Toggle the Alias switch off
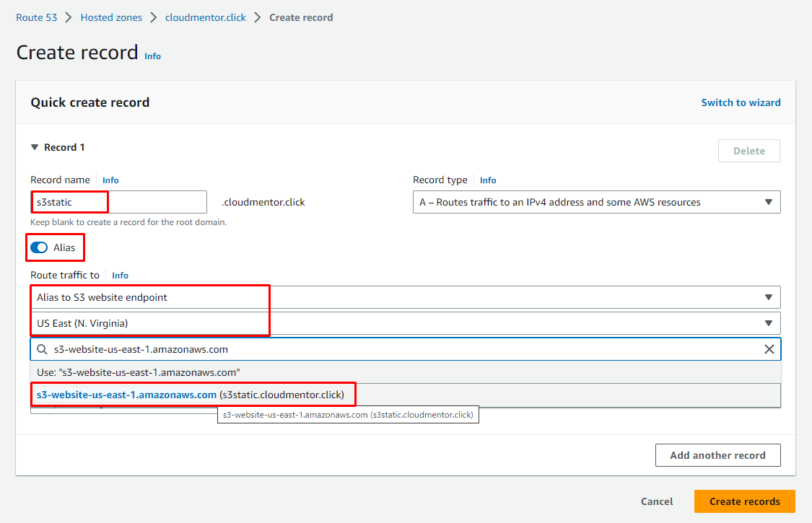 point(39,247)
